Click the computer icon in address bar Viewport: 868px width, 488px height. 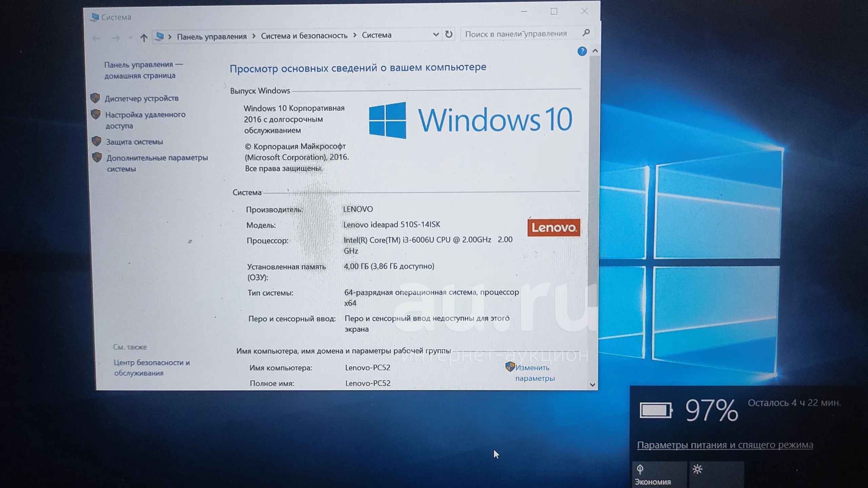coord(159,37)
